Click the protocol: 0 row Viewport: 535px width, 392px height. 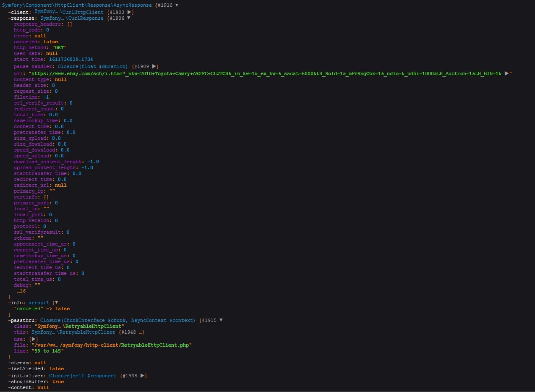30,226
